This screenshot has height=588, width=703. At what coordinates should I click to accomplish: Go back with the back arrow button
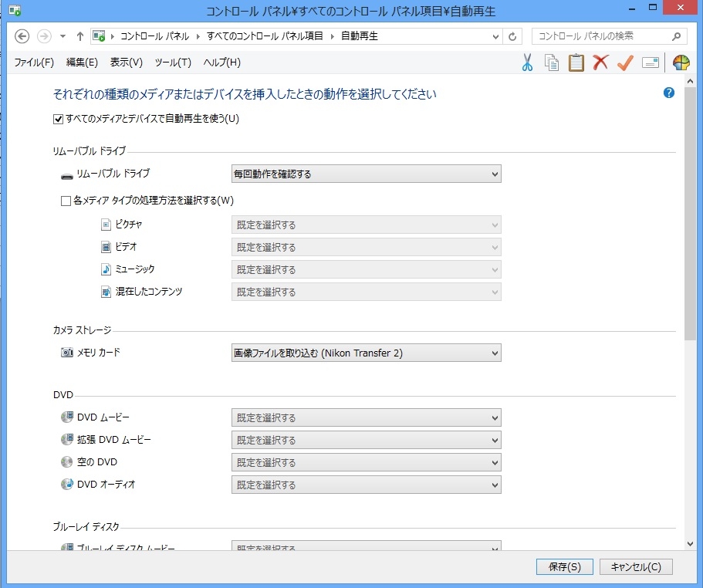click(x=22, y=36)
